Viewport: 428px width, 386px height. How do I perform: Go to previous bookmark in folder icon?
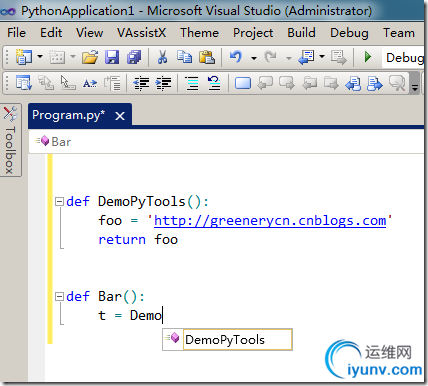coord(309,83)
